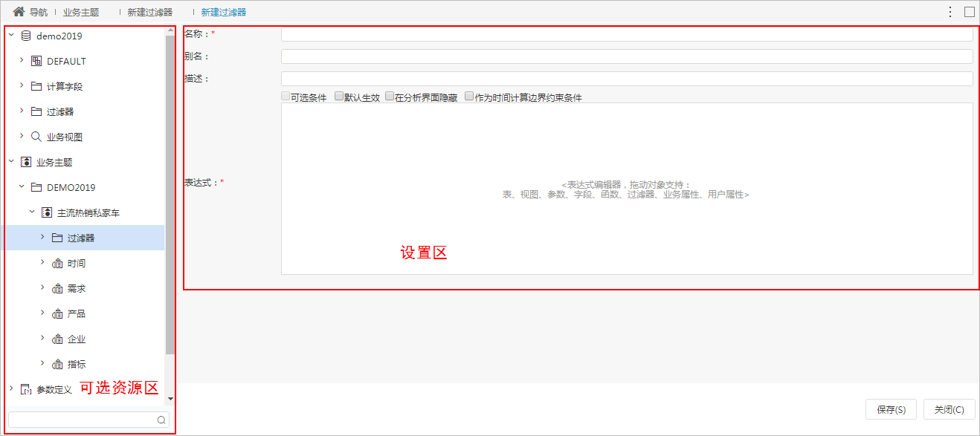
Task: Click the search magnifier in resource search box
Action: tap(161, 420)
